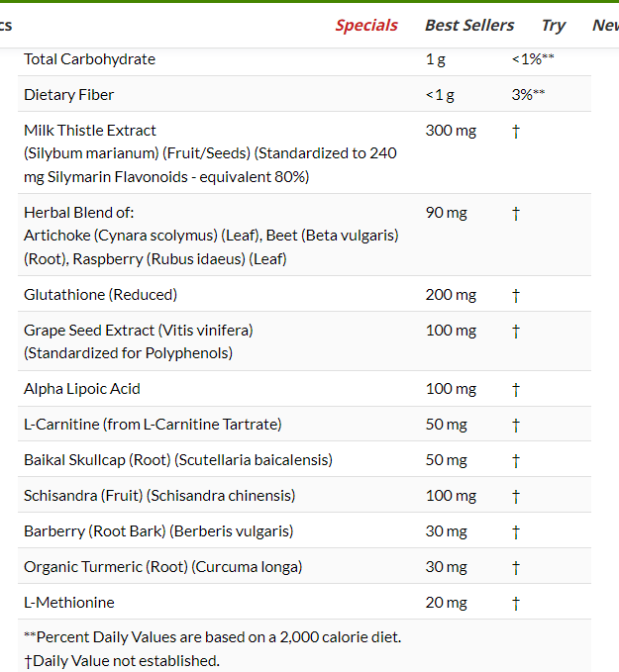Click the dagger symbol next to Glutathione
The height and width of the screenshot is (672, 619).
[x=516, y=295]
